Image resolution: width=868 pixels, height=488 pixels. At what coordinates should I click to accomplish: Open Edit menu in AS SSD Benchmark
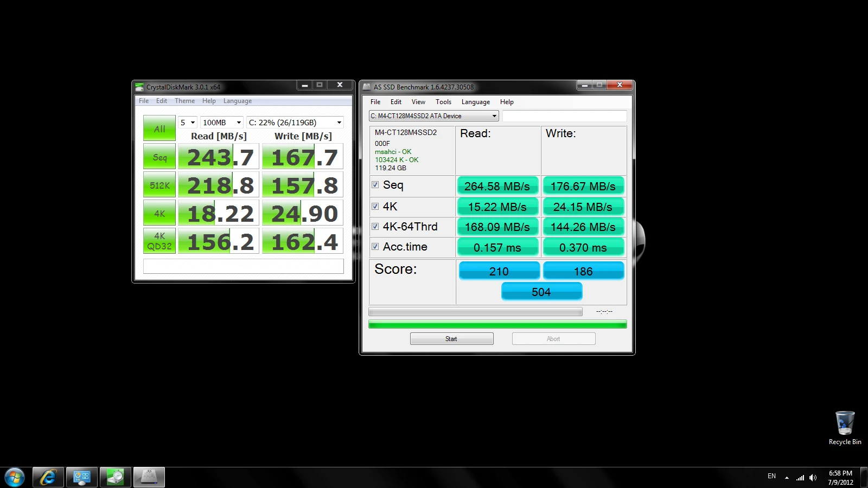click(x=396, y=102)
